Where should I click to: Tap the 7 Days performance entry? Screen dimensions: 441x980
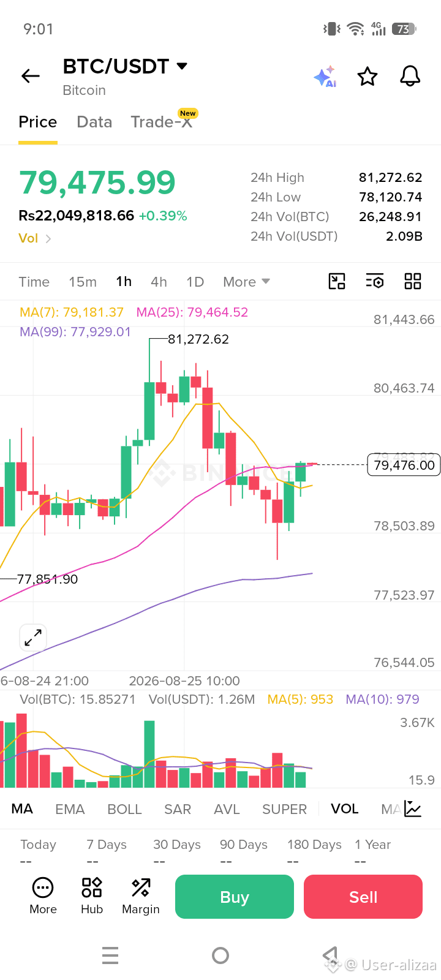[107, 852]
